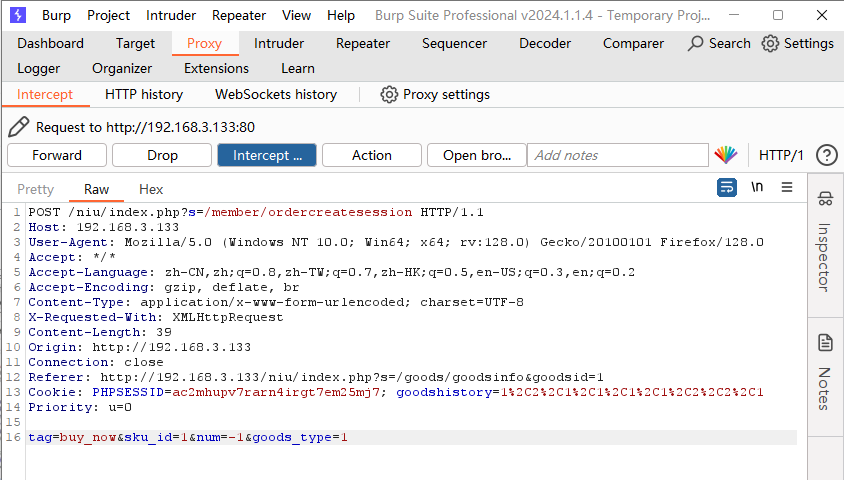Switch to the Logger tab

click(39, 68)
